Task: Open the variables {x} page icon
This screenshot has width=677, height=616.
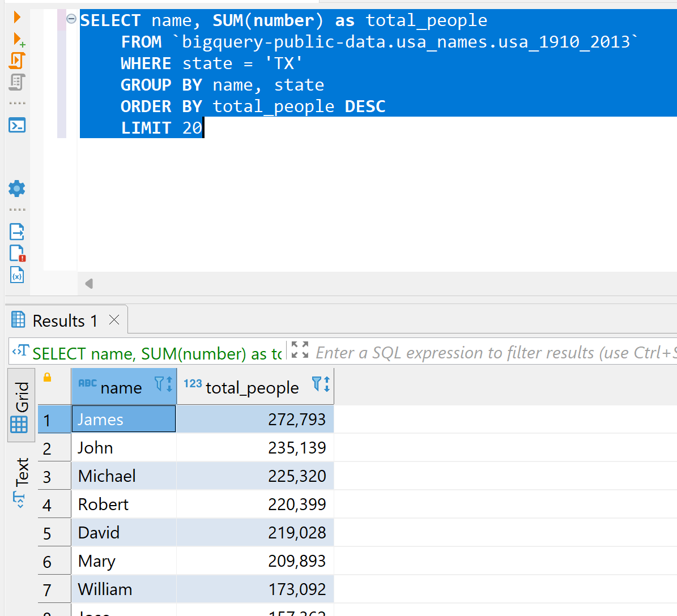Action: click(17, 275)
